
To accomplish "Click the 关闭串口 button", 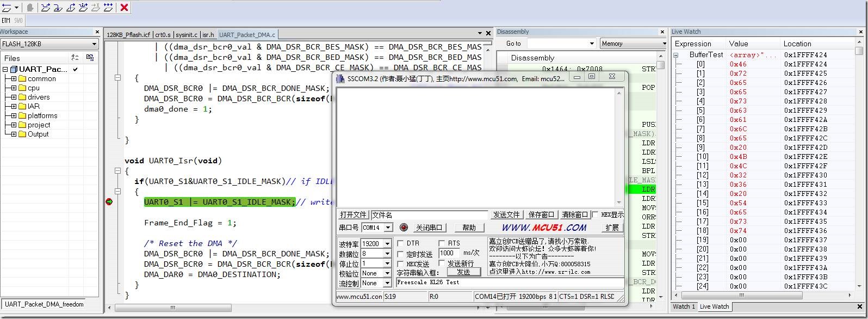I will pyautogui.click(x=429, y=228).
